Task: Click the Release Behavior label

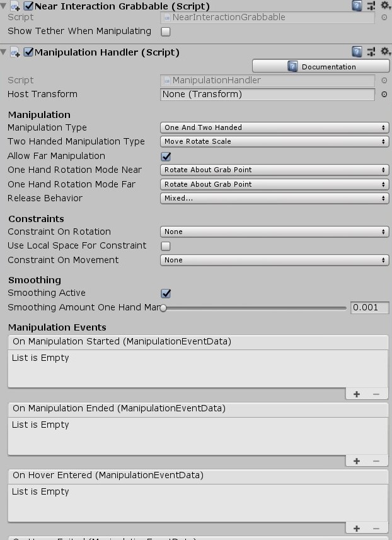Action: (45, 198)
